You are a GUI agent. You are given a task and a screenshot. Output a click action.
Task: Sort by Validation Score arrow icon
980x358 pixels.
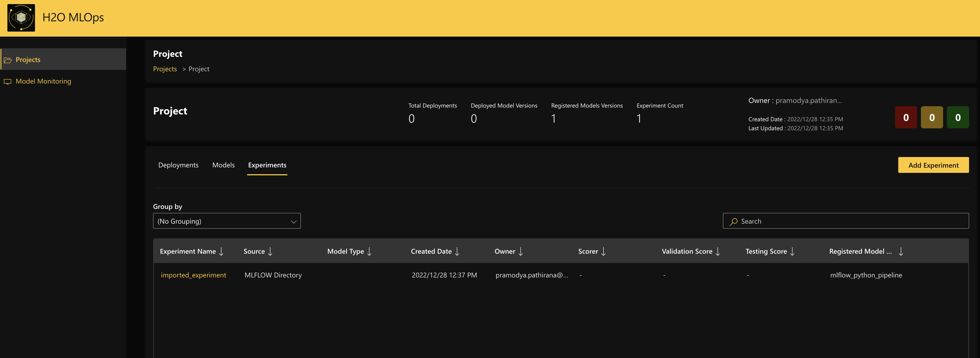pos(717,252)
